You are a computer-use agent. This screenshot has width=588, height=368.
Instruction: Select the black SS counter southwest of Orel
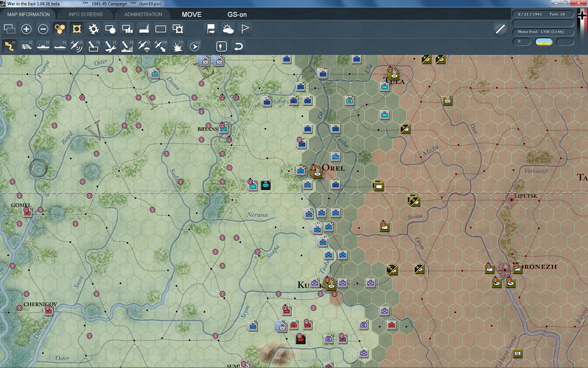(266, 185)
